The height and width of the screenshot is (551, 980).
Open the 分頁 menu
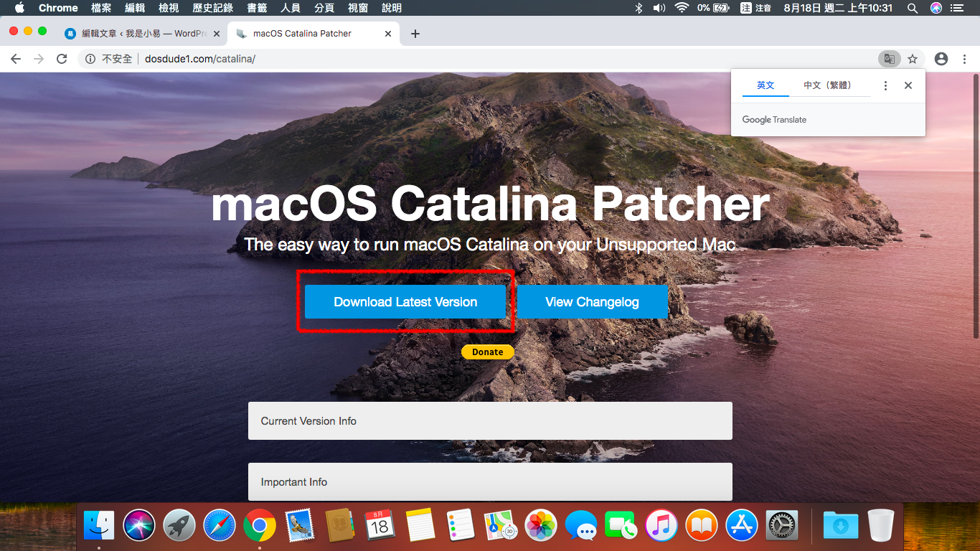tap(324, 8)
